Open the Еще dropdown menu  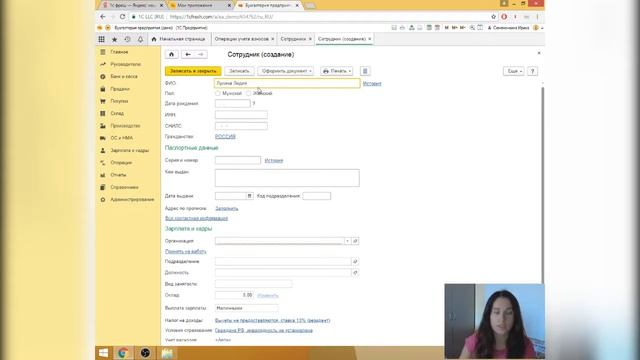tap(513, 71)
